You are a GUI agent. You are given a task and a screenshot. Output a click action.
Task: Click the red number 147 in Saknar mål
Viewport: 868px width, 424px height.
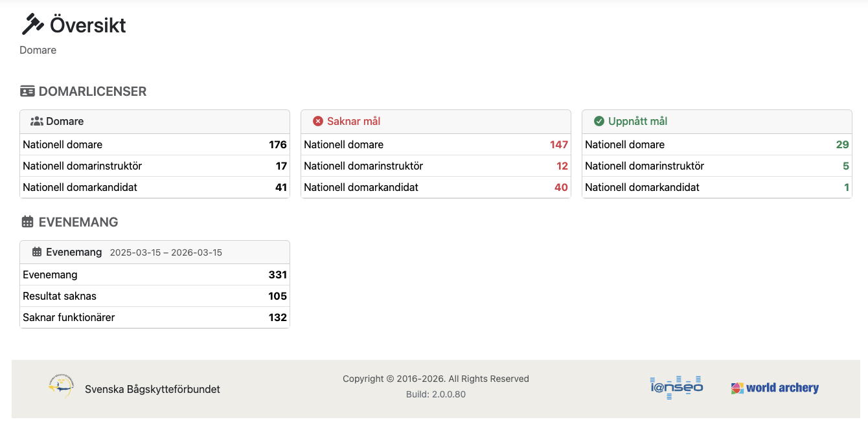point(558,144)
